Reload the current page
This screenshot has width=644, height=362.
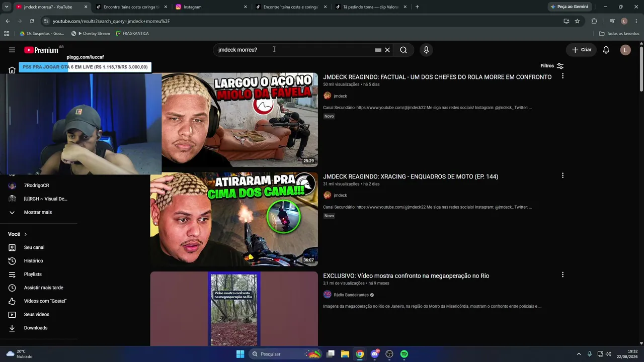[32, 21]
